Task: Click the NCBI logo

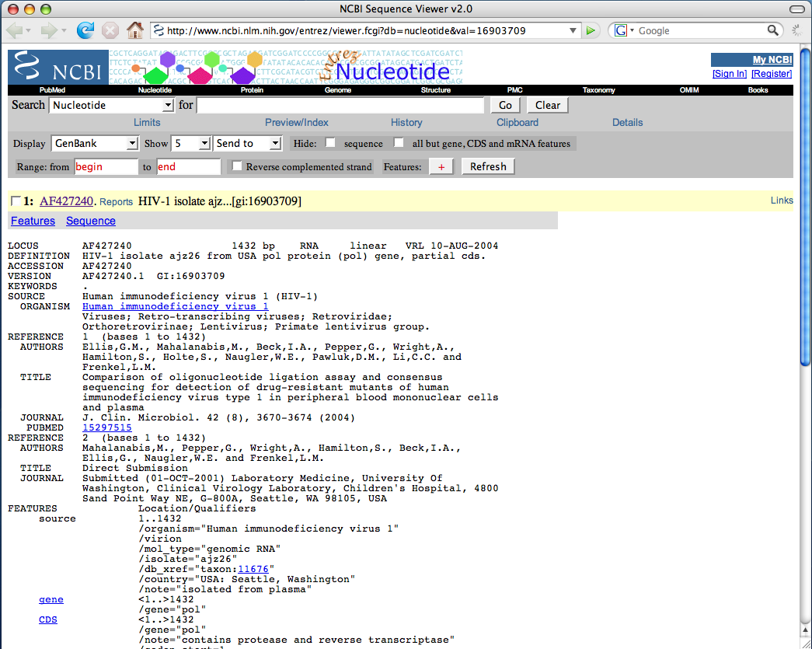Action: (x=58, y=68)
